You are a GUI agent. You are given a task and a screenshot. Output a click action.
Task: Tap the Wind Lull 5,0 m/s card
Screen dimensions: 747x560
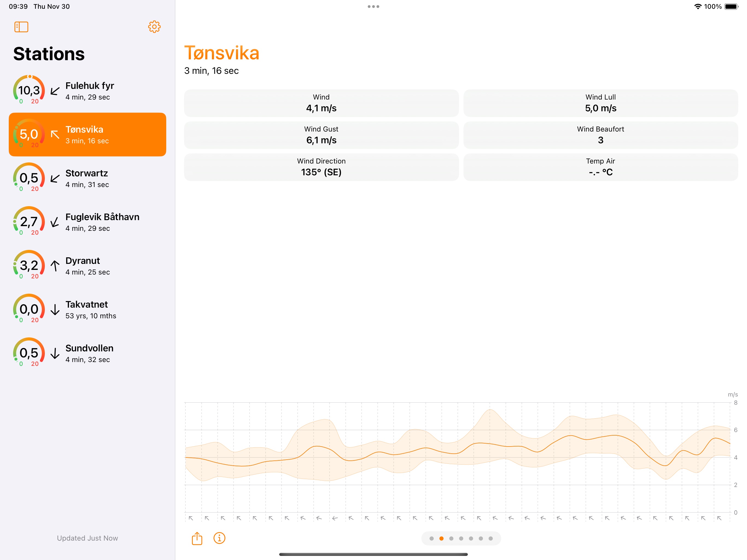click(600, 103)
